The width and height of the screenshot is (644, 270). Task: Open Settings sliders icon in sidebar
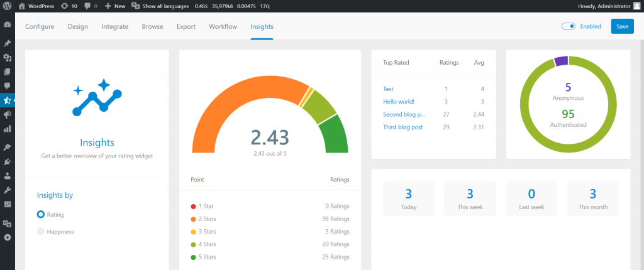pyautogui.click(x=7, y=204)
